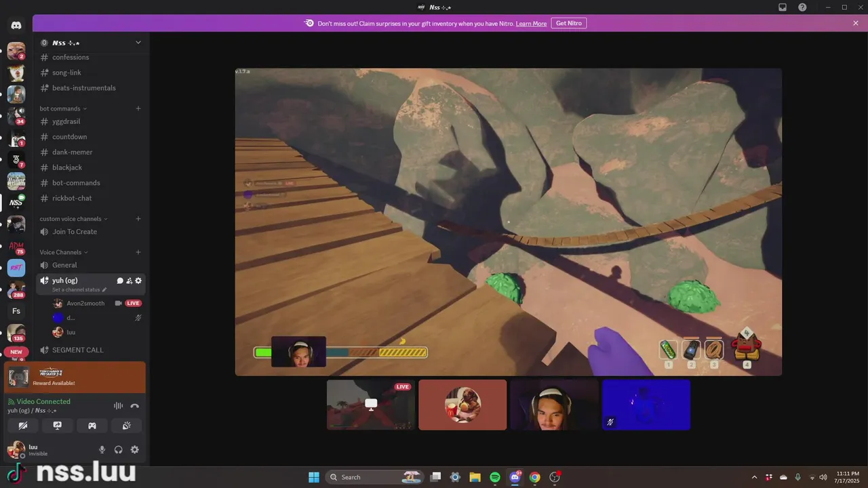Open the RBT server icon
868x488 pixels.
pos(16,268)
